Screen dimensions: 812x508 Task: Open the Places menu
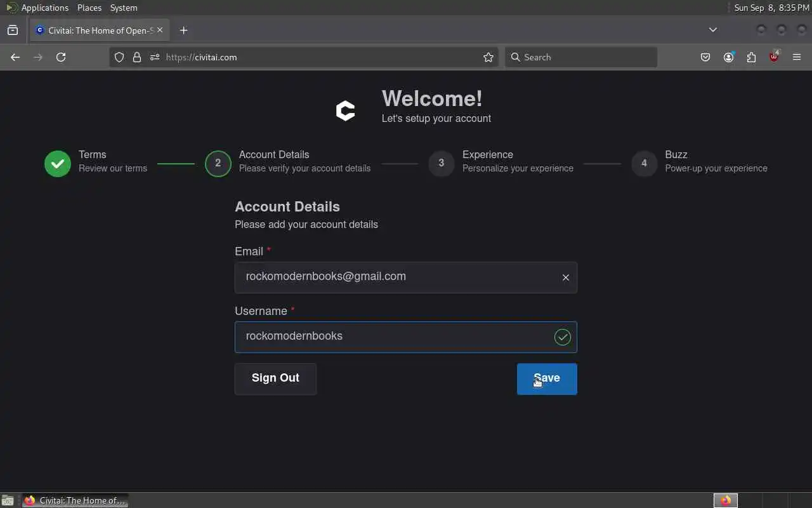[x=89, y=8]
